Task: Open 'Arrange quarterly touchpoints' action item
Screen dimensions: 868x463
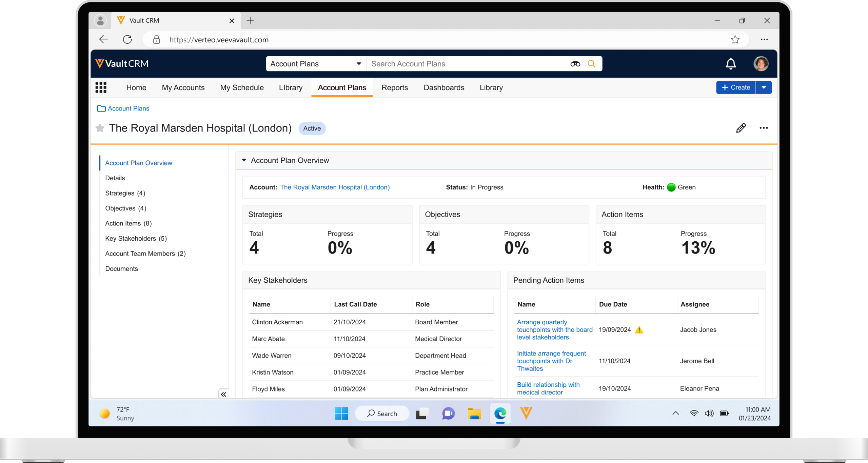Action: pyautogui.click(x=555, y=330)
